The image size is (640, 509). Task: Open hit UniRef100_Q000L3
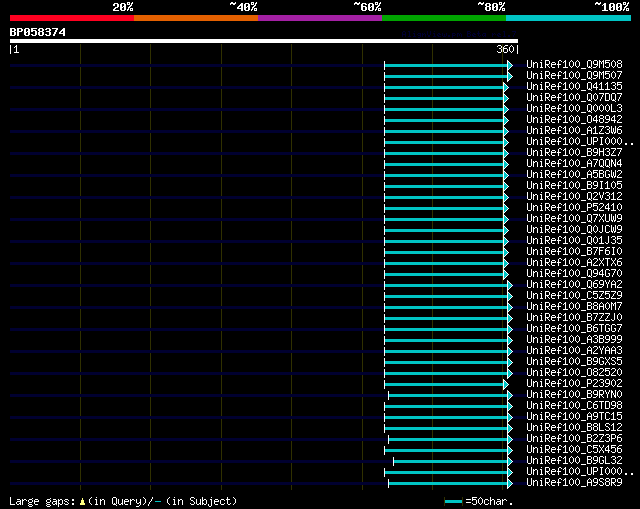pos(574,109)
